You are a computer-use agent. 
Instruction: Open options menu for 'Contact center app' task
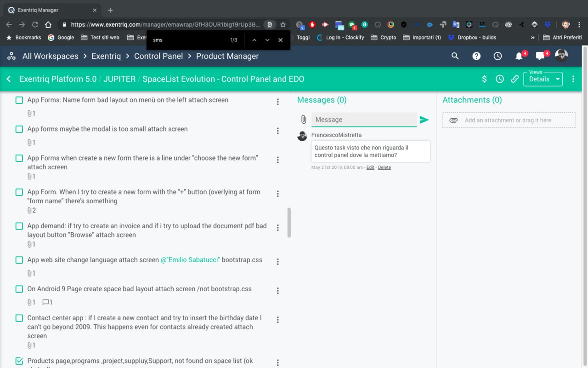pyautogui.click(x=278, y=320)
